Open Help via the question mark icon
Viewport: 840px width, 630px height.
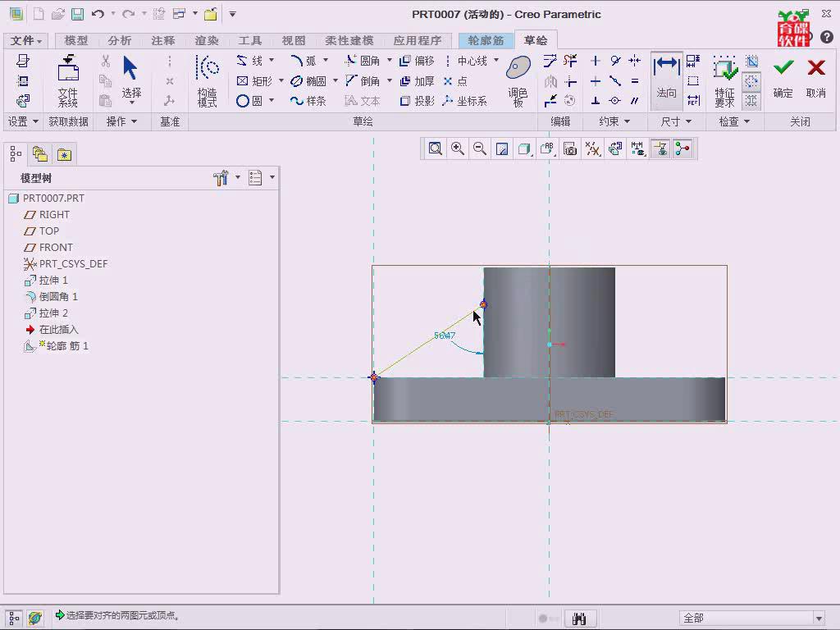[x=827, y=36]
